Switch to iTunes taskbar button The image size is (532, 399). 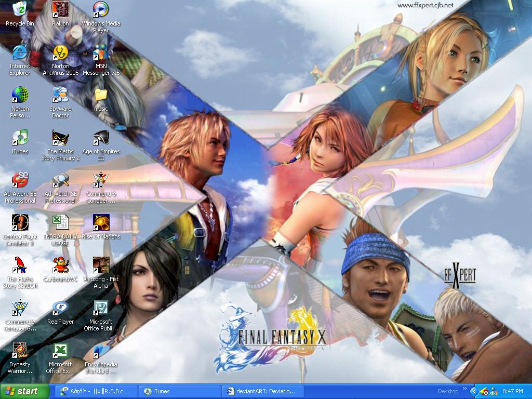tap(180, 392)
